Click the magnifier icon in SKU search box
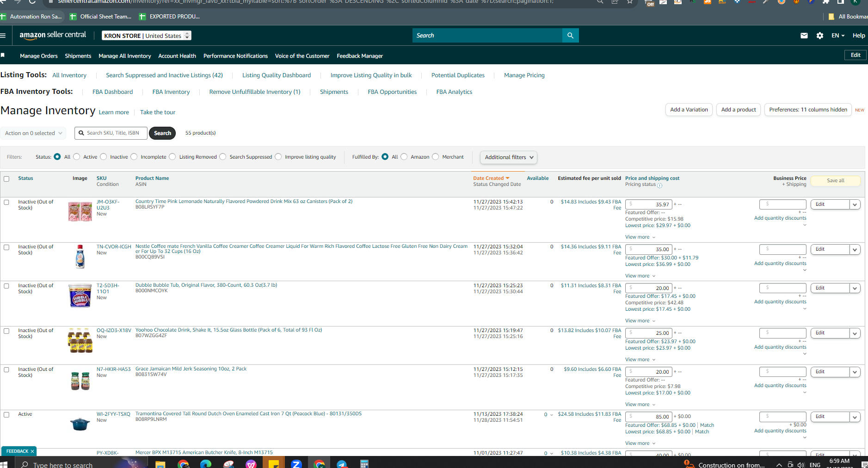Screen dimensions: 868x468 pos(81,133)
